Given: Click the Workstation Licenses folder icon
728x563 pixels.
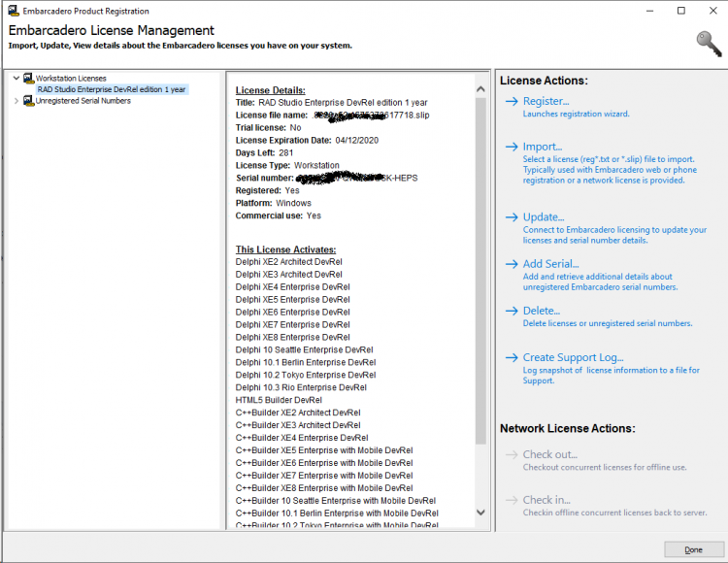Looking at the screenshot, I should pyautogui.click(x=29, y=78).
